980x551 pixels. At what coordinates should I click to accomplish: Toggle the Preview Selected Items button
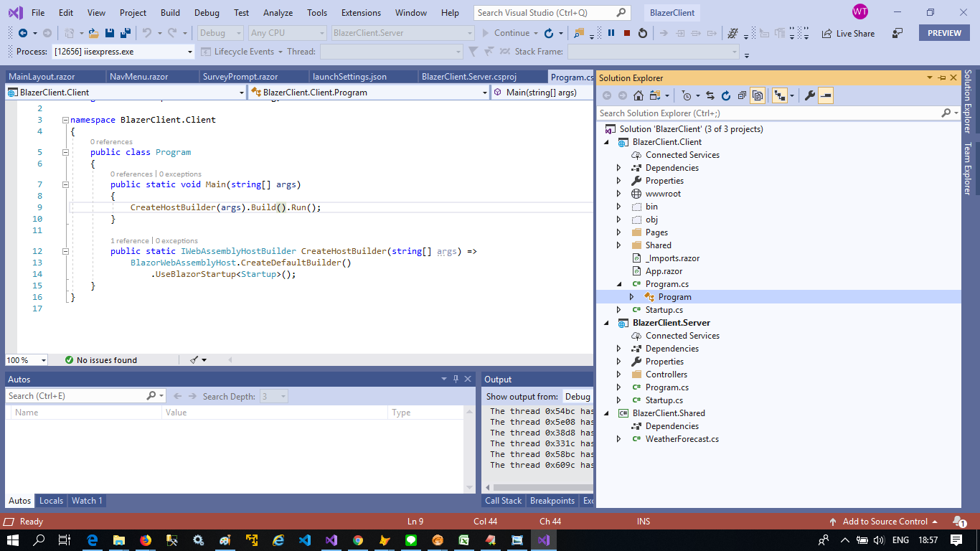pyautogui.click(x=825, y=95)
